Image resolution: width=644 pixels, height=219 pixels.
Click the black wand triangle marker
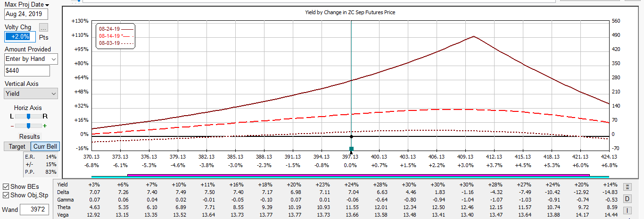click(x=351, y=152)
